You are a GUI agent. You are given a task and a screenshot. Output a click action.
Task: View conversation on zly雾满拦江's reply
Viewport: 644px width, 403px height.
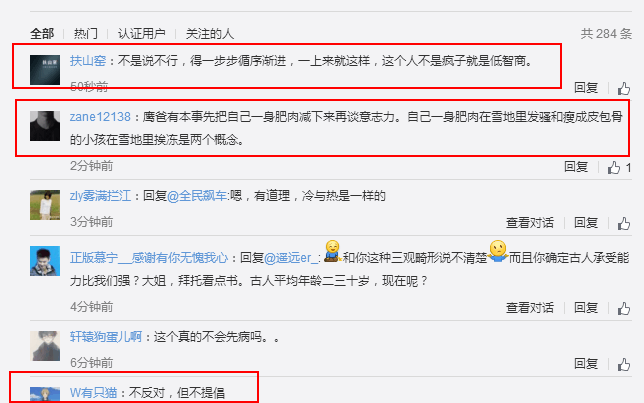(x=530, y=223)
